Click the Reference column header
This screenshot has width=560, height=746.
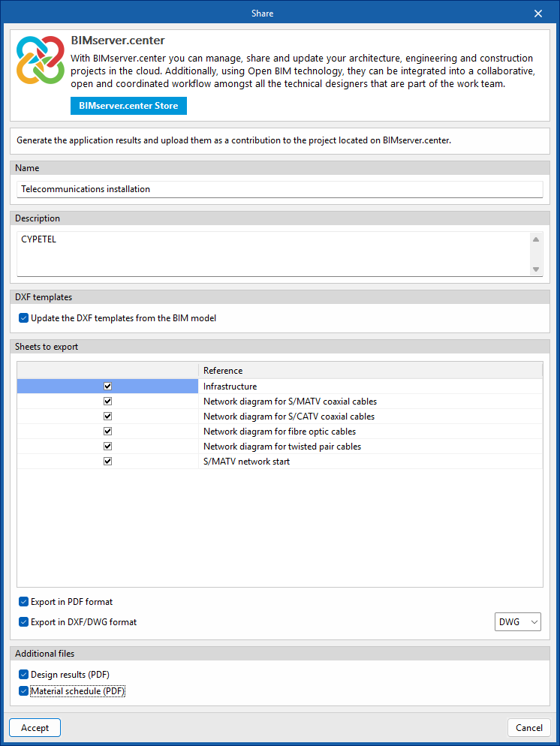click(x=369, y=371)
